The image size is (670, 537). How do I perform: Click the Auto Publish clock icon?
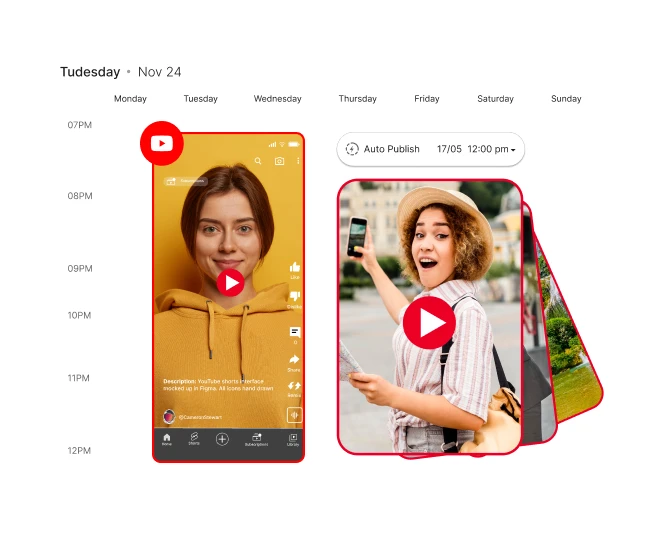(x=352, y=149)
